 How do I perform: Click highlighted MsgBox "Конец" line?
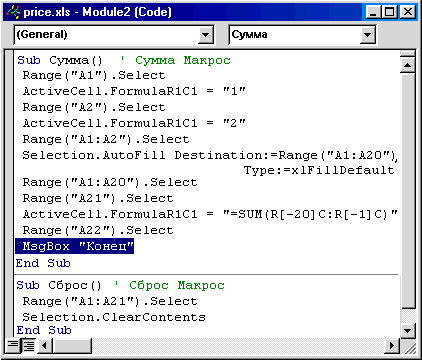[75, 246]
